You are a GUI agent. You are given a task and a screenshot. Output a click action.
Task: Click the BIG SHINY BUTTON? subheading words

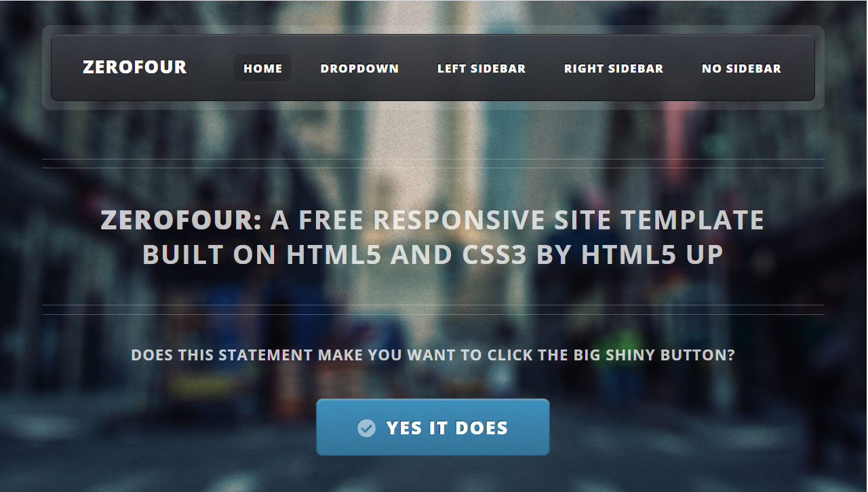pos(654,355)
